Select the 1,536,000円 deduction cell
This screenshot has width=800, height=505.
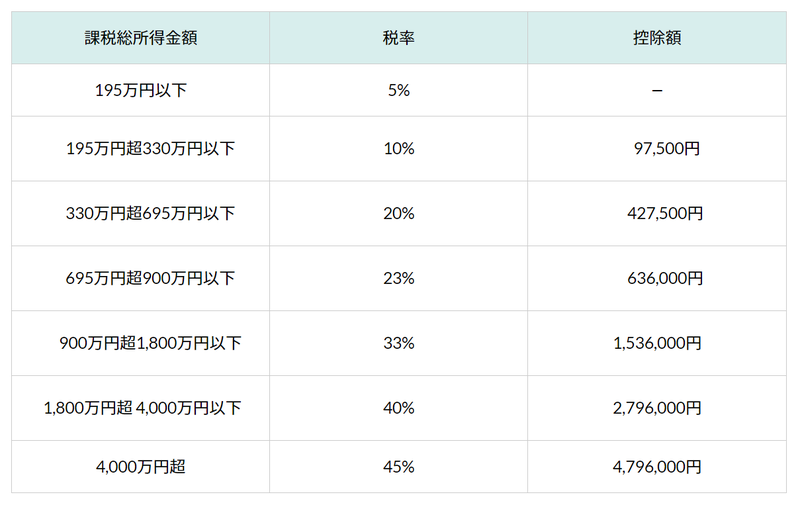click(x=657, y=343)
